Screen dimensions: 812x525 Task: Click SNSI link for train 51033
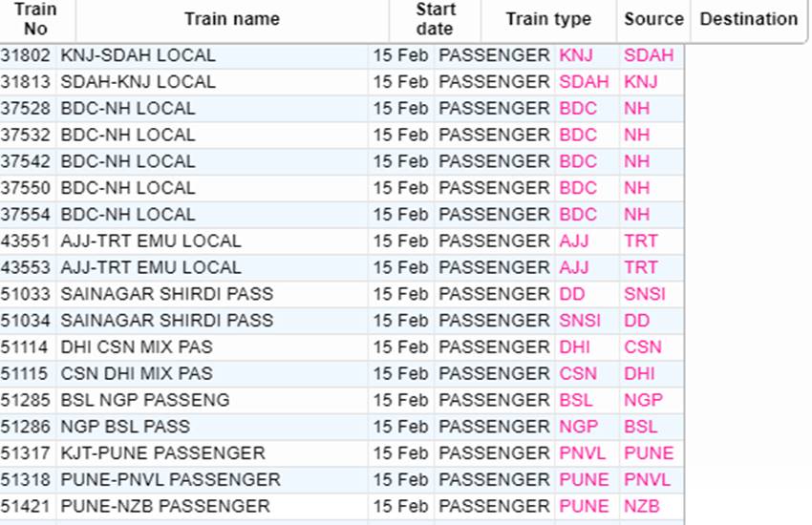coord(644,293)
